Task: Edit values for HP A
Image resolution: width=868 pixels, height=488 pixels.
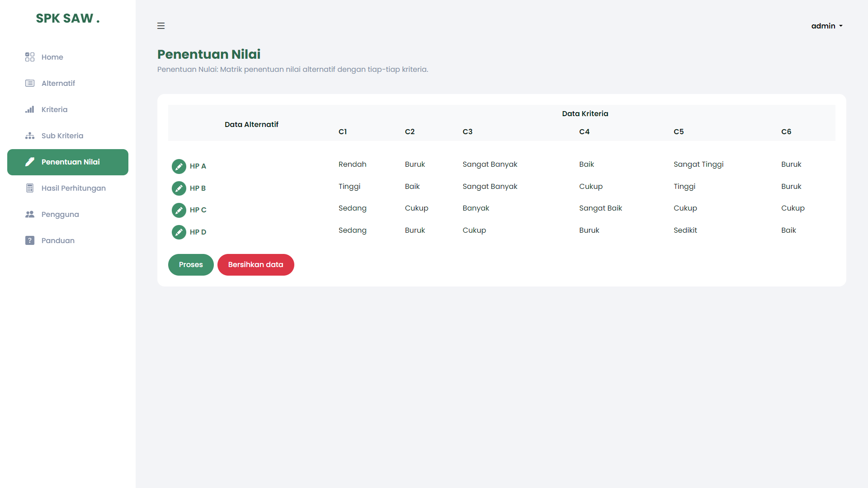Action: click(179, 166)
